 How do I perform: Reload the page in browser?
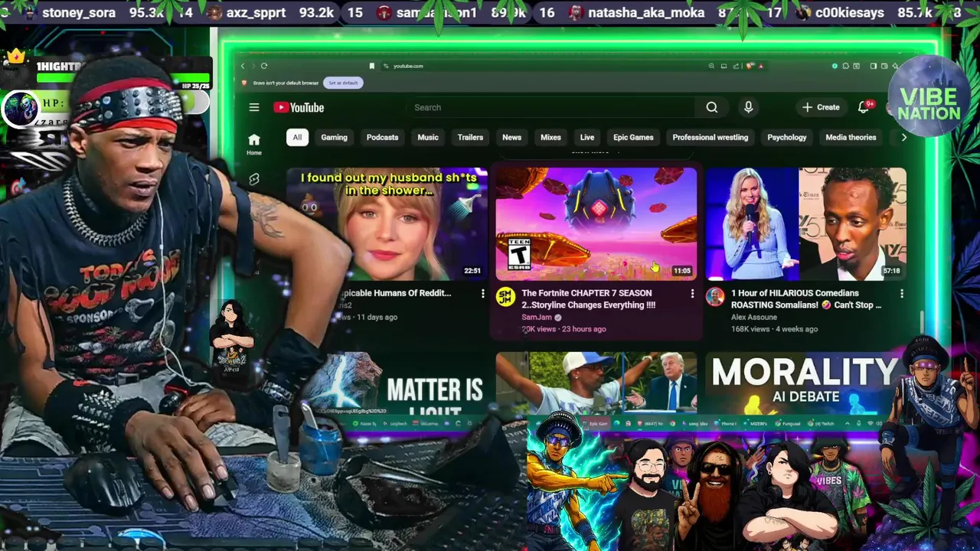point(264,66)
